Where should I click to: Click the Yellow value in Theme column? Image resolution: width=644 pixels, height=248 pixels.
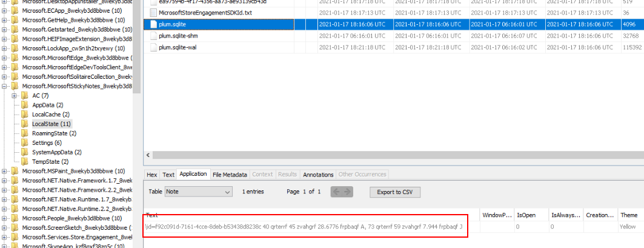coord(628,227)
